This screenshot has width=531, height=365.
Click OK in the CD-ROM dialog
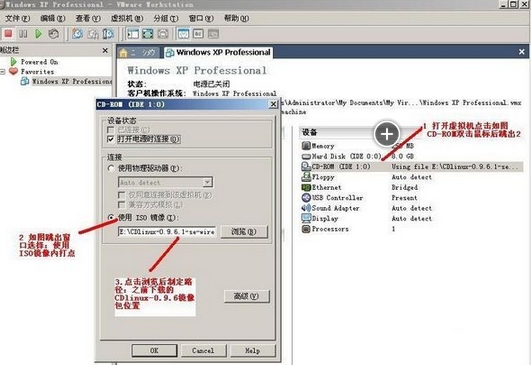coord(154,350)
